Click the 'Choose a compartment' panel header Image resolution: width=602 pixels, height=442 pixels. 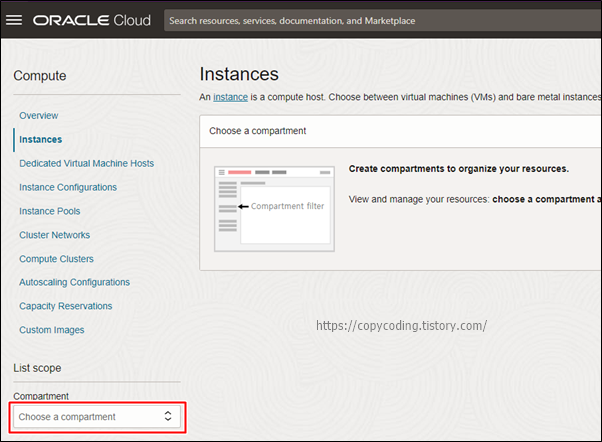400,131
